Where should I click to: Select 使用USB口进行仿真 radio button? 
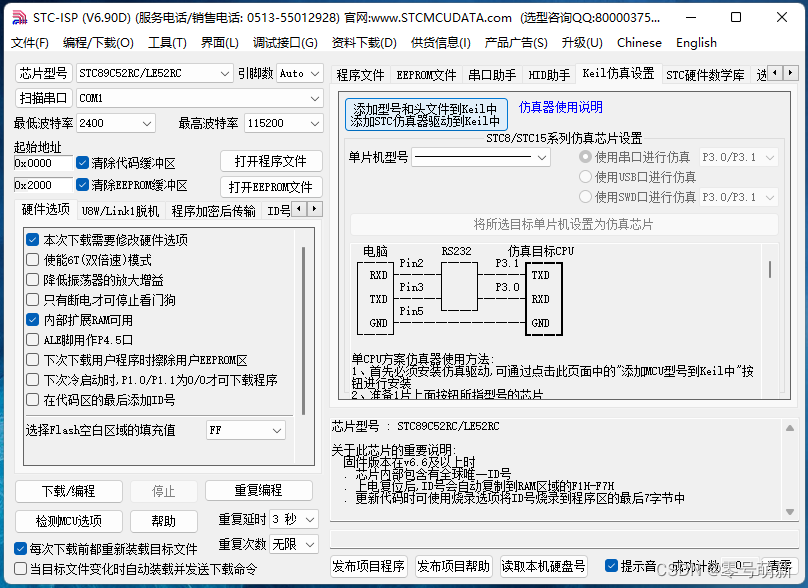coord(585,177)
